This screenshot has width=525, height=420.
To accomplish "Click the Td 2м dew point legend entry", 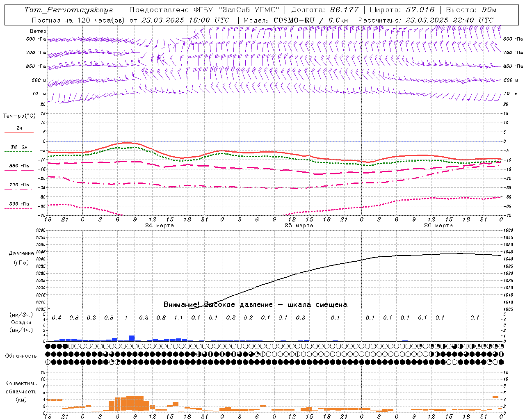I will [19, 147].
